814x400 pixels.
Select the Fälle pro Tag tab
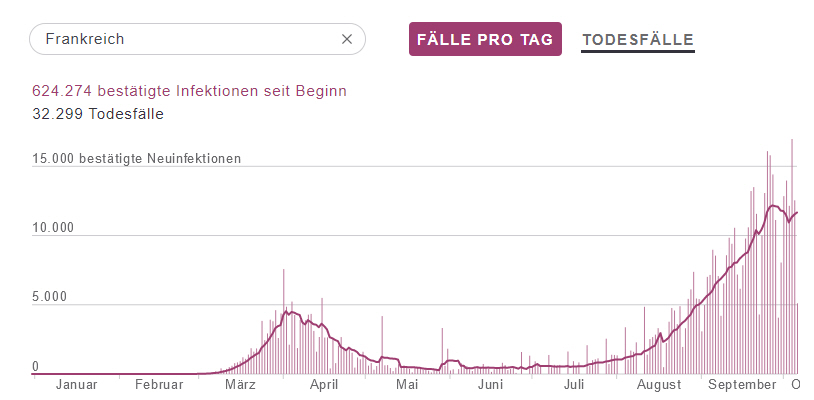point(485,39)
